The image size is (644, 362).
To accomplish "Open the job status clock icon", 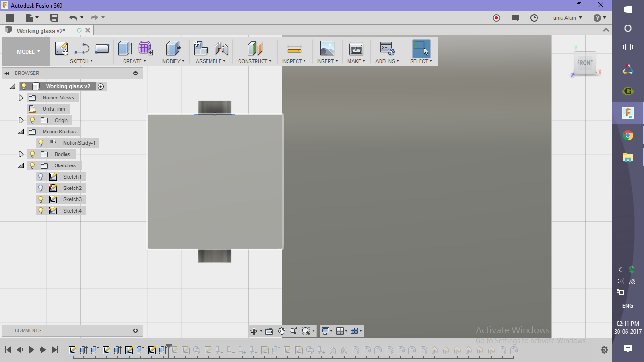I will click(534, 18).
